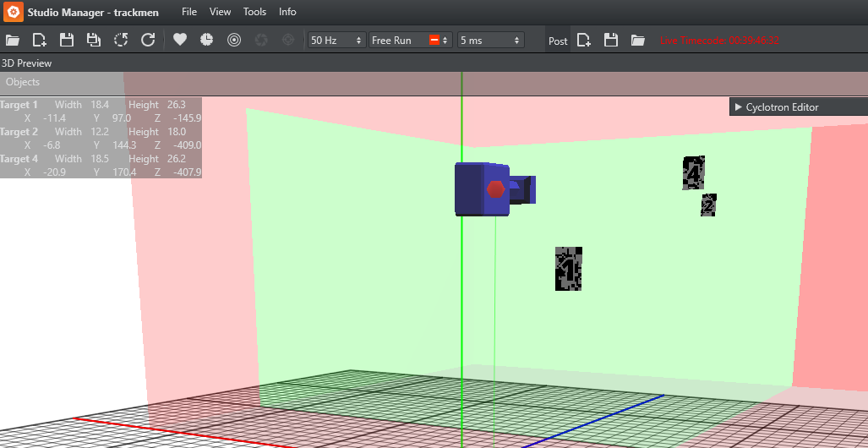Screen dimensions: 868x448
Task: Click the heart icon in toolbar
Action: tap(180, 40)
